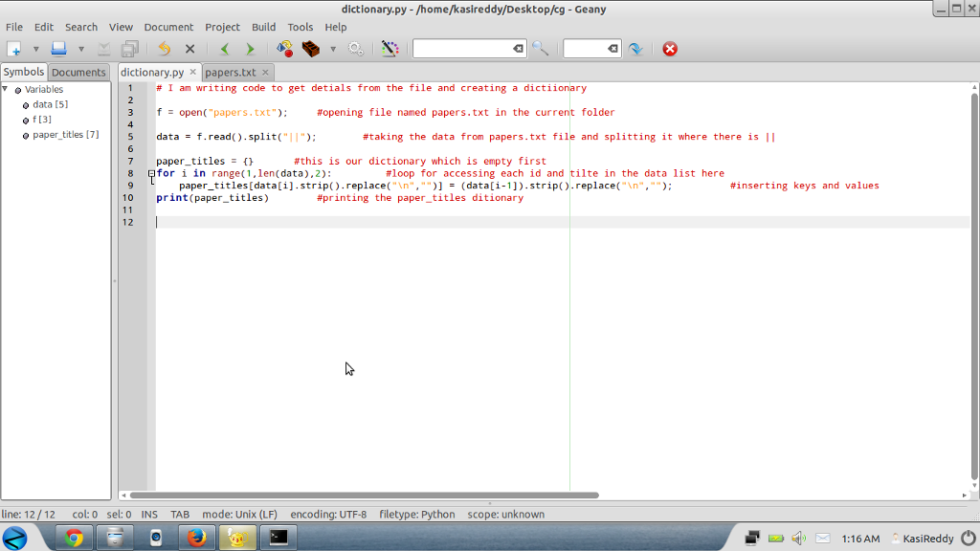Close the current file using toolbar X
980x551 pixels.
pos(190,49)
